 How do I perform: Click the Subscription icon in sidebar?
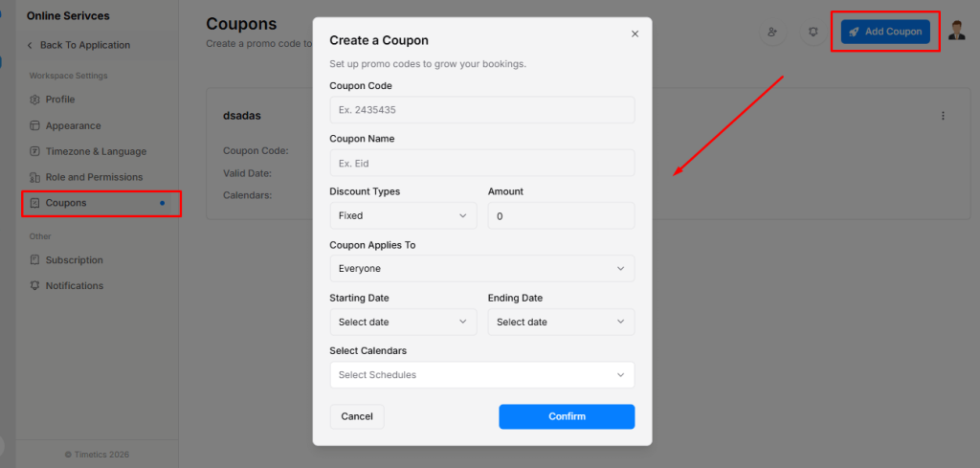(35, 260)
